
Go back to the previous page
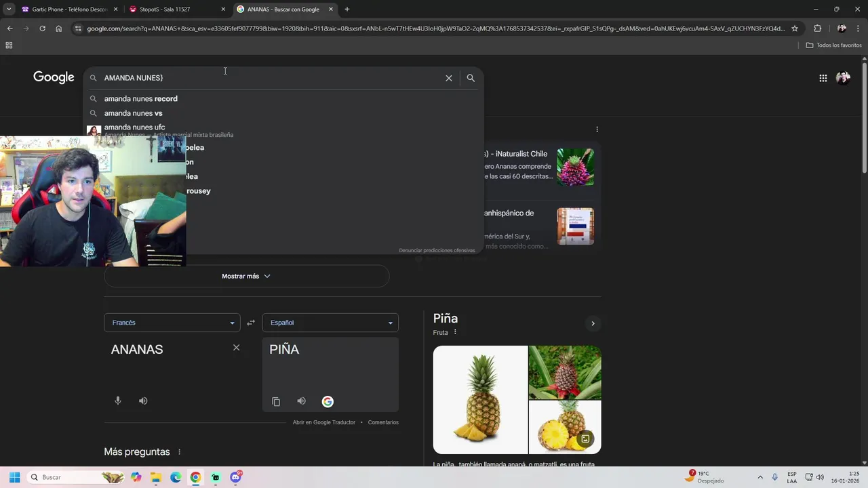[9, 28]
